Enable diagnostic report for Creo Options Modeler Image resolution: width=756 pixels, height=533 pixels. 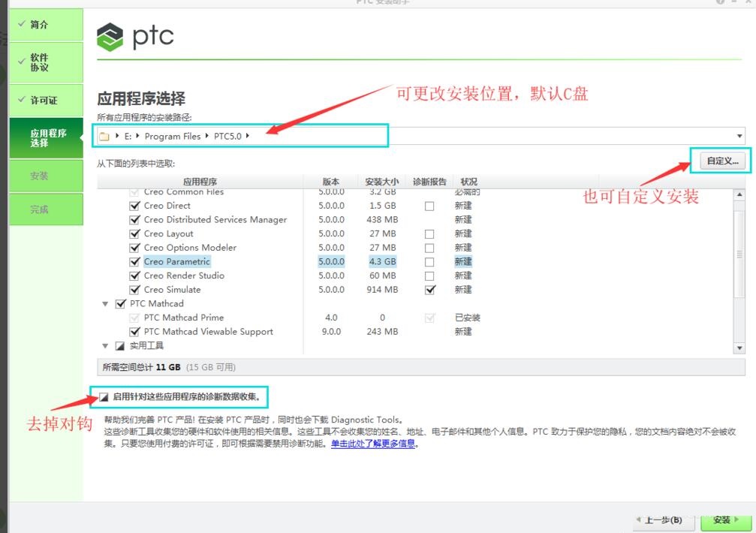429,248
